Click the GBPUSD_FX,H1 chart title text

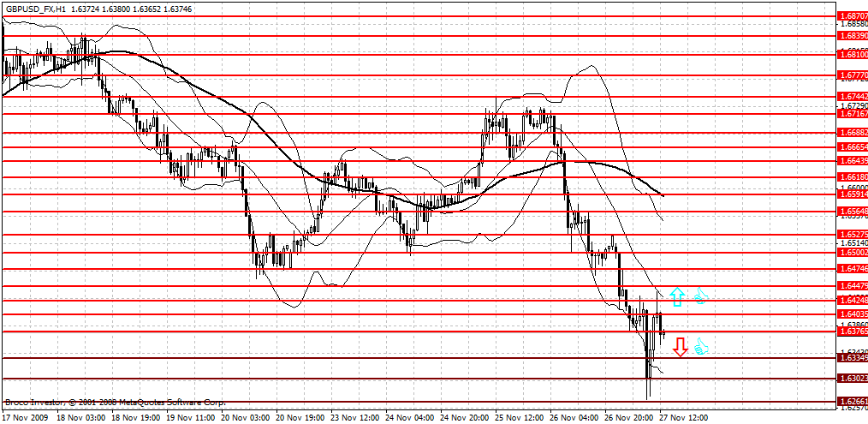tap(31, 9)
